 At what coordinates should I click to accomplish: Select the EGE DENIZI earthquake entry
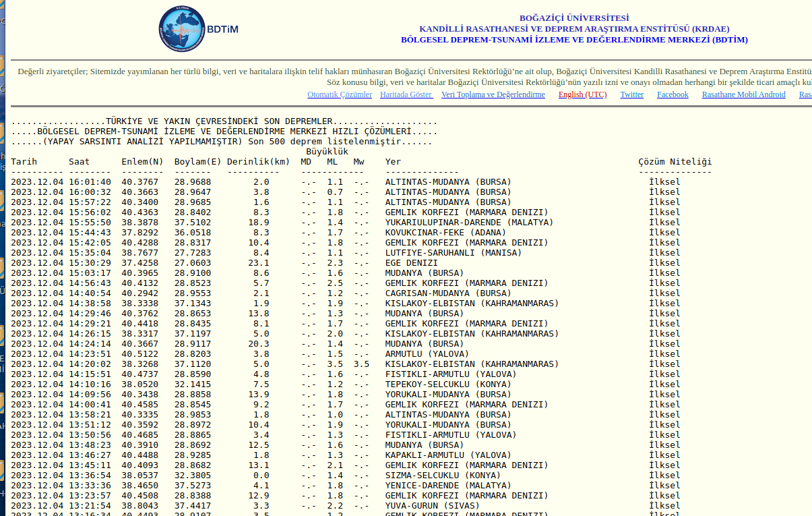click(411, 263)
